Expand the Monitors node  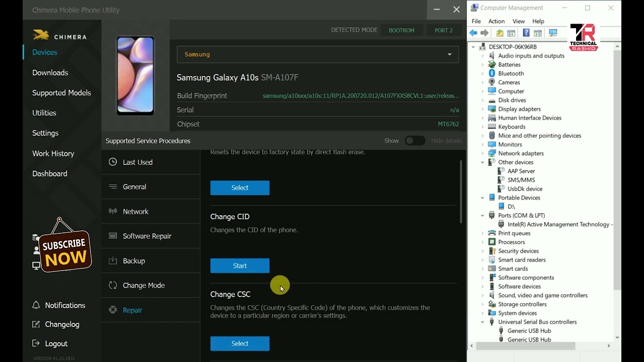tap(482, 144)
